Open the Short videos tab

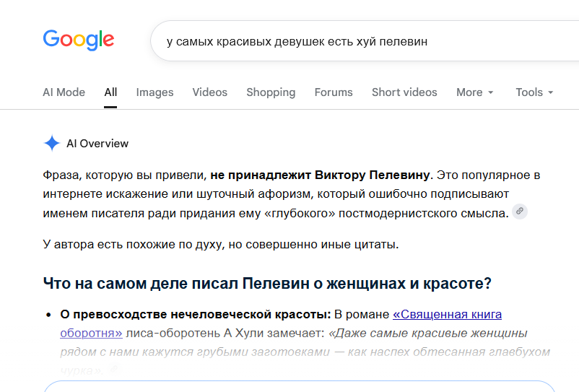pyautogui.click(x=404, y=92)
